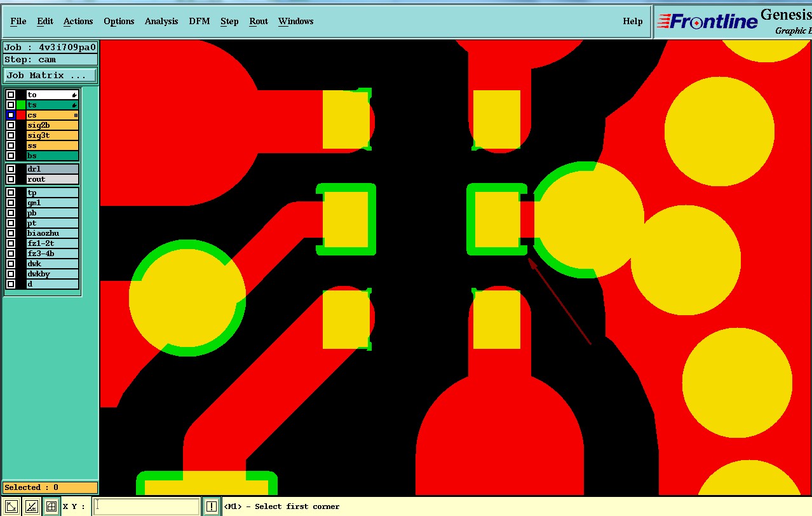The width and height of the screenshot is (812, 516).
Task: Click the '<M1> - Select first corner' message
Action: tap(282, 506)
